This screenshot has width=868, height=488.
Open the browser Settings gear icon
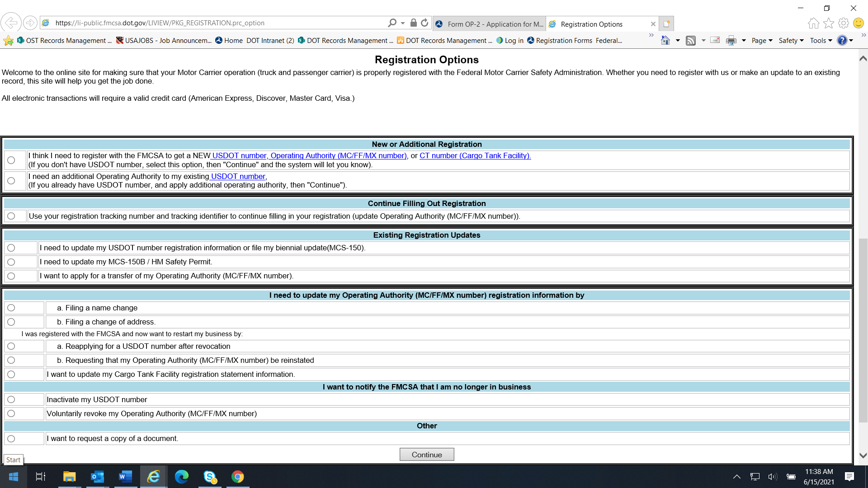pyautogui.click(x=843, y=23)
